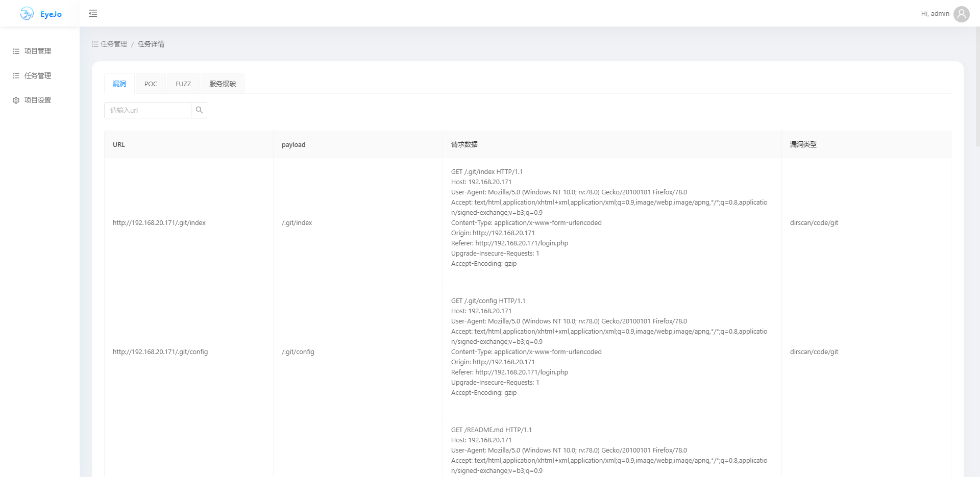This screenshot has width=980, height=477.
Task: Click the page vertical scrollbar
Action: point(977,87)
